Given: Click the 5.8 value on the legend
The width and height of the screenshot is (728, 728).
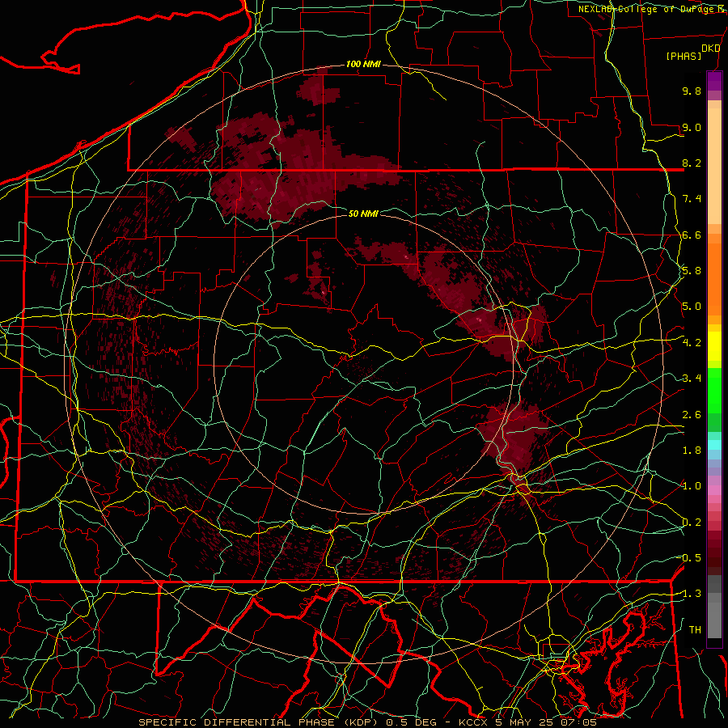Looking at the screenshot, I should click(x=692, y=271).
